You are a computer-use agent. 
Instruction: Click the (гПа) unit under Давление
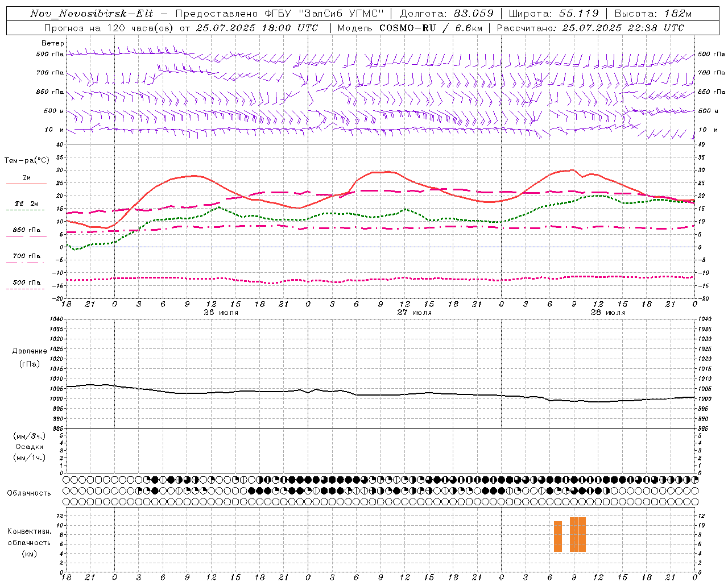(x=29, y=364)
